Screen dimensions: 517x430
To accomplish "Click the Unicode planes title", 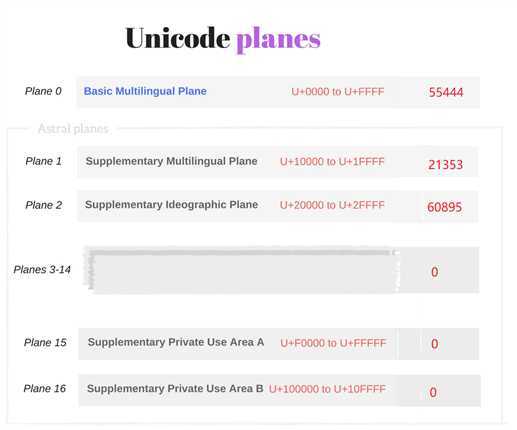I will tap(223, 39).
